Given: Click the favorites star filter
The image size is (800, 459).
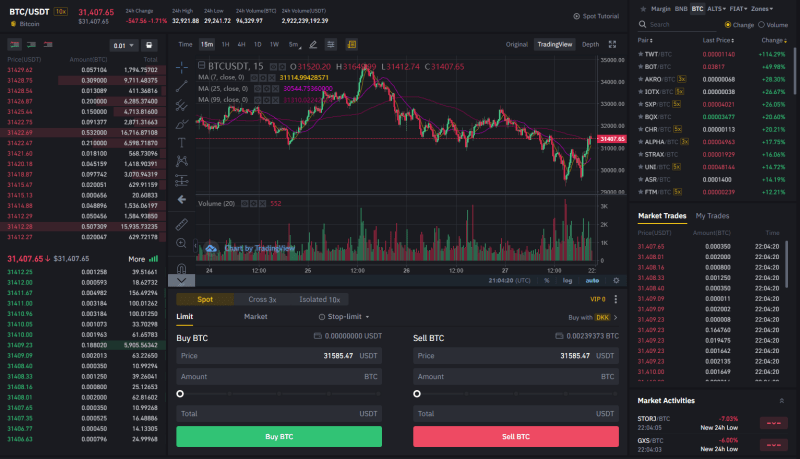Looking at the screenshot, I should (643, 9).
